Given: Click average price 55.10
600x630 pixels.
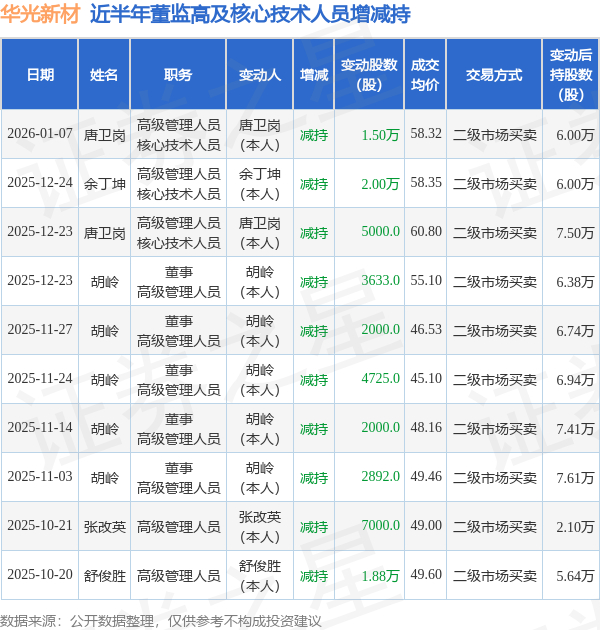Looking at the screenshot, I should point(426,281).
